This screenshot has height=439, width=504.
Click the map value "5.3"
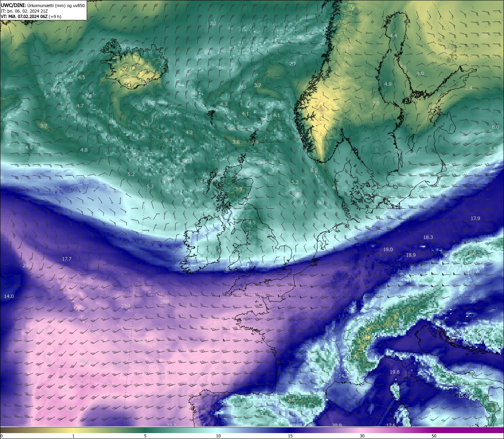[150, 187]
